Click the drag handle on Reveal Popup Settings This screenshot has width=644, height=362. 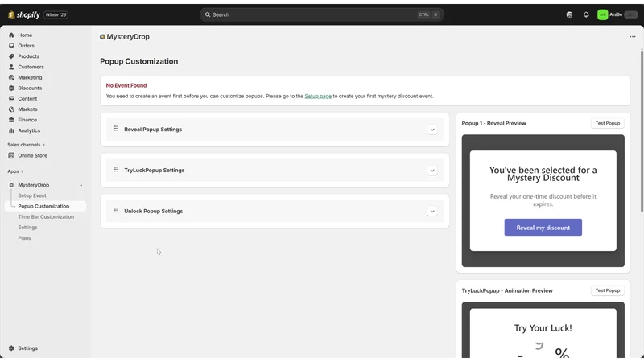click(116, 129)
